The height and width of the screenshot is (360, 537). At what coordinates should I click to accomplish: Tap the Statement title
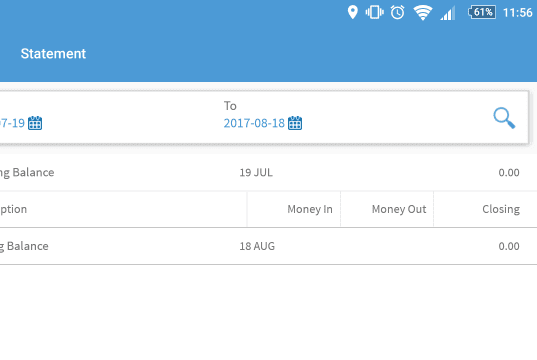(x=53, y=54)
